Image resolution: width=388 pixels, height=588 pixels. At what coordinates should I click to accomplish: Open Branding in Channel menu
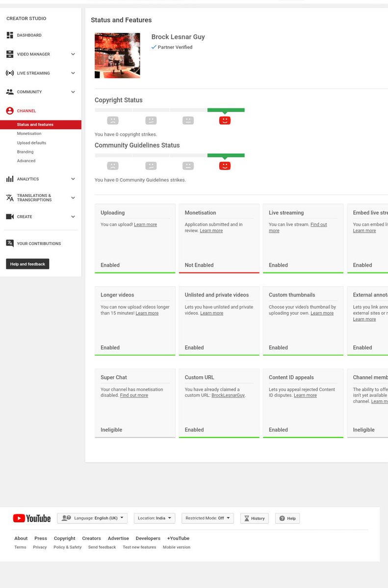(x=26, y=152)
